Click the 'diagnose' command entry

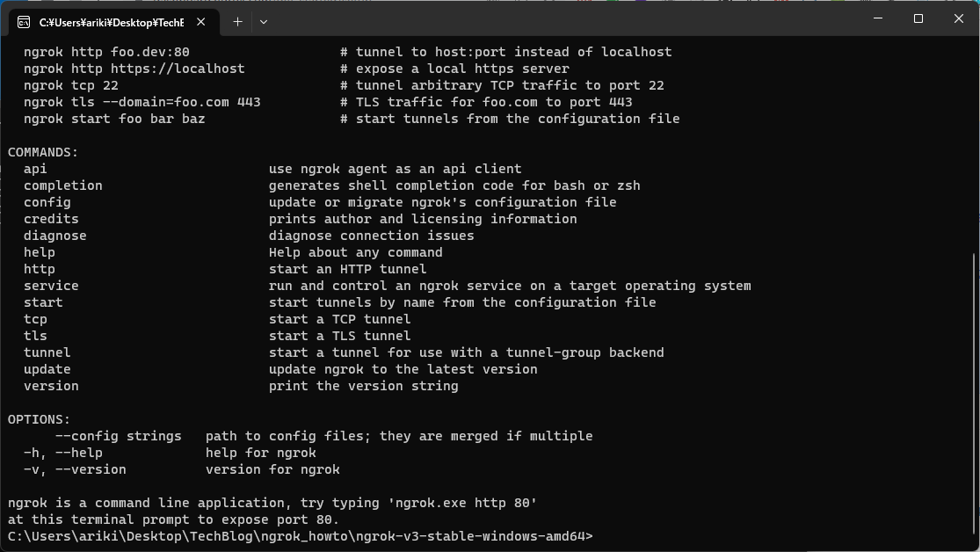coord(54,235)
